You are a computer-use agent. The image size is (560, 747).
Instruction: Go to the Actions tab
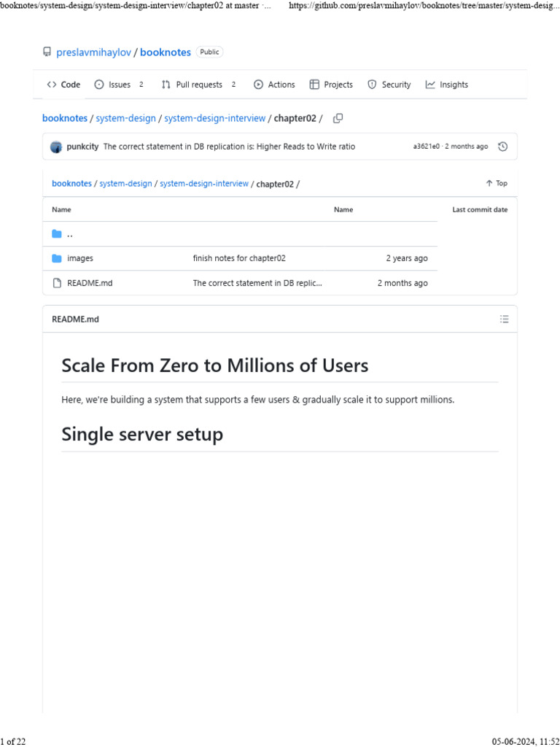point(274,85)
